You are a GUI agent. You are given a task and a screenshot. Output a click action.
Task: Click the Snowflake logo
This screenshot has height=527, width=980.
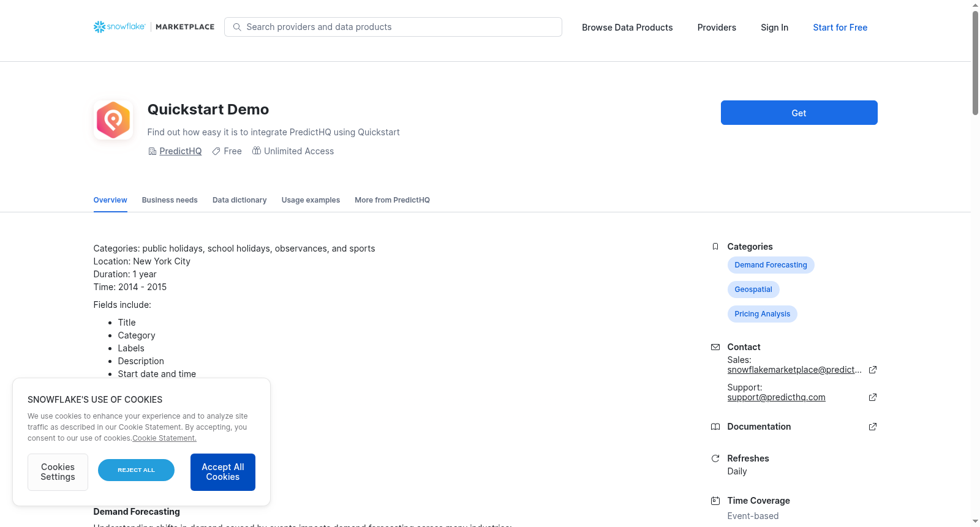pos(119,27)
